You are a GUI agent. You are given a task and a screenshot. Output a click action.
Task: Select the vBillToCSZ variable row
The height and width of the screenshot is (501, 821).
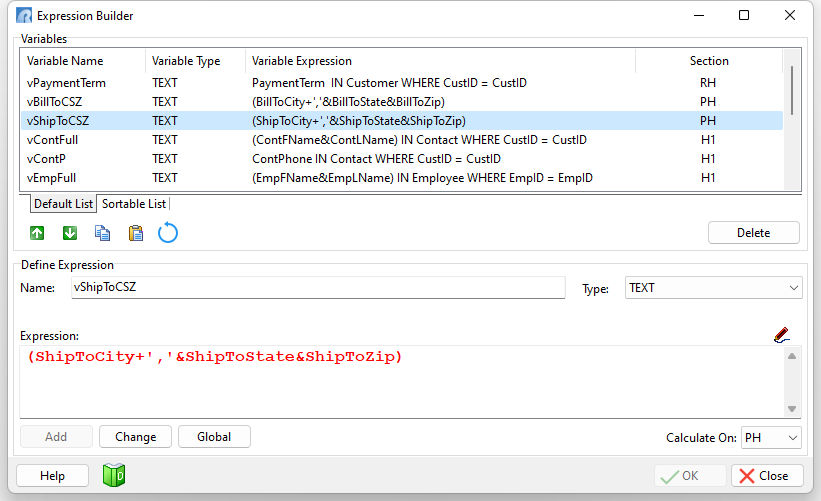[402, 102]
